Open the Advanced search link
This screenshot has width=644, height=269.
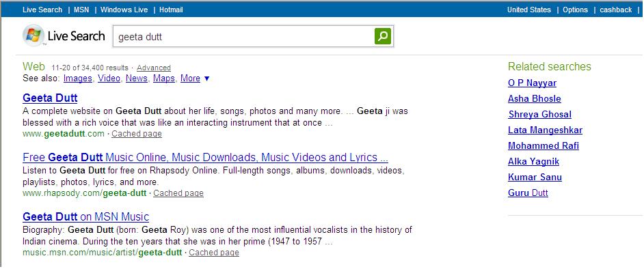click(154, 68)
